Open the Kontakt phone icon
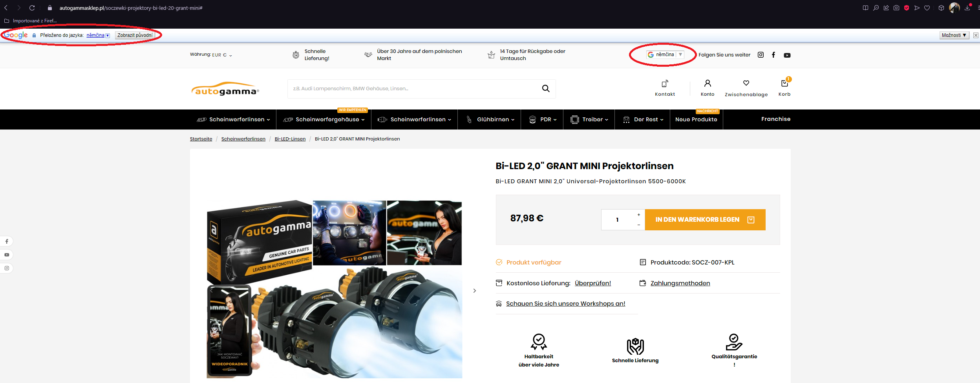This screenshot has height=383, width=980. 665,84
